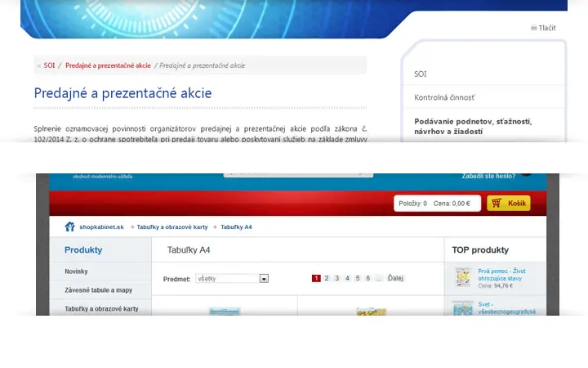This screenshot has height=368, width=588.
Task: Click the TOP produkty heading
Action: click(480, 249)
